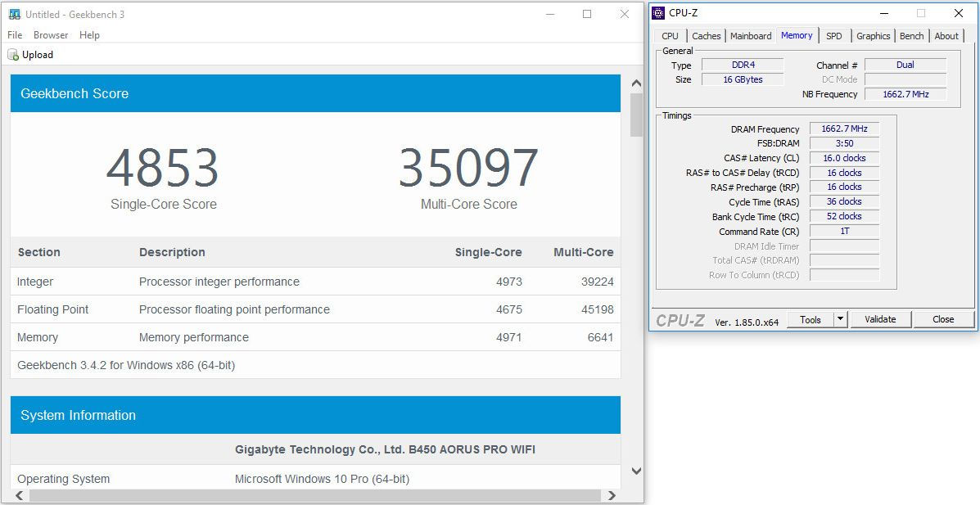This screenshot has width=980, height=505.
Task: Click the CPU-Z app icon in title bar
Action: click(x=658, y=13)
